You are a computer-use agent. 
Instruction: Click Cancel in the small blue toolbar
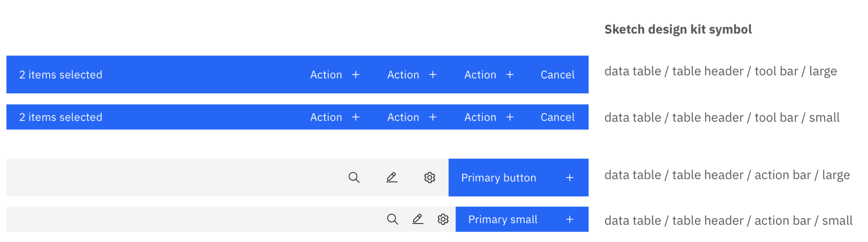tap(557, 117)
